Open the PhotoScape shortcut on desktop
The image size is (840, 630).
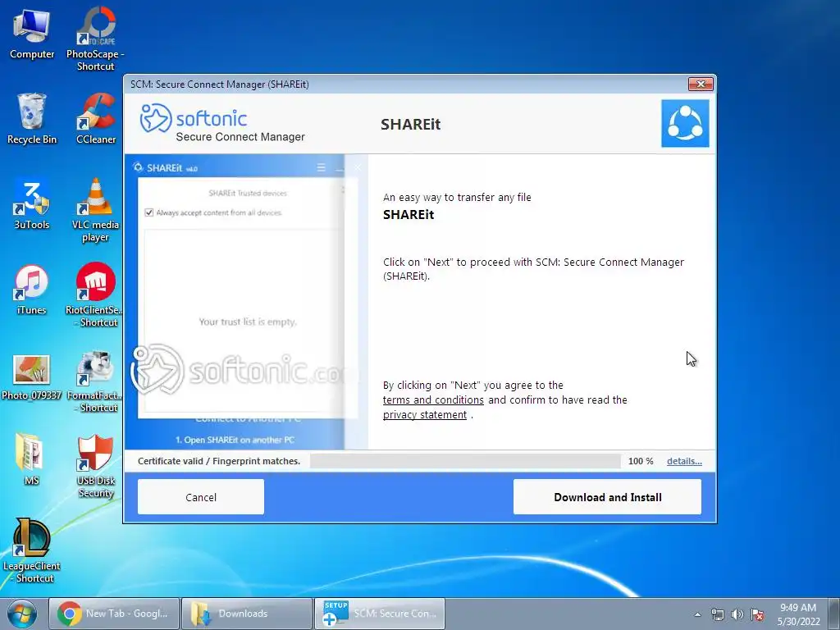point(95,39)
